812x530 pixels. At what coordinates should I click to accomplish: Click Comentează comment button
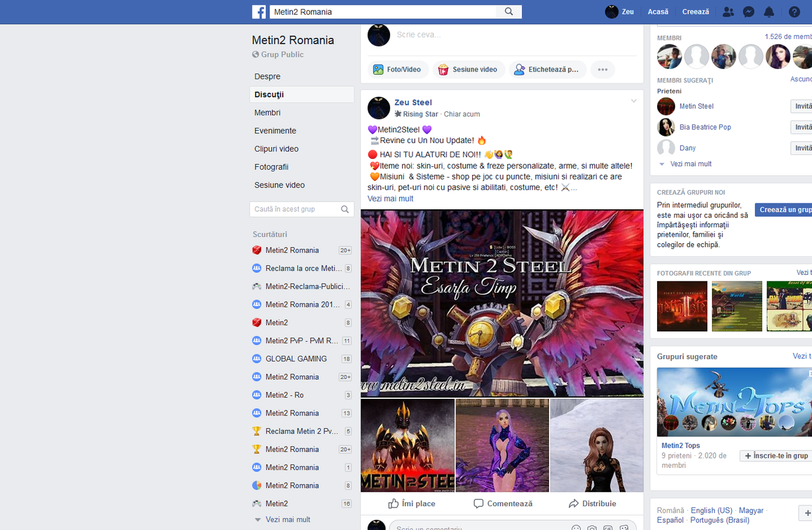(x=503, y=503)
